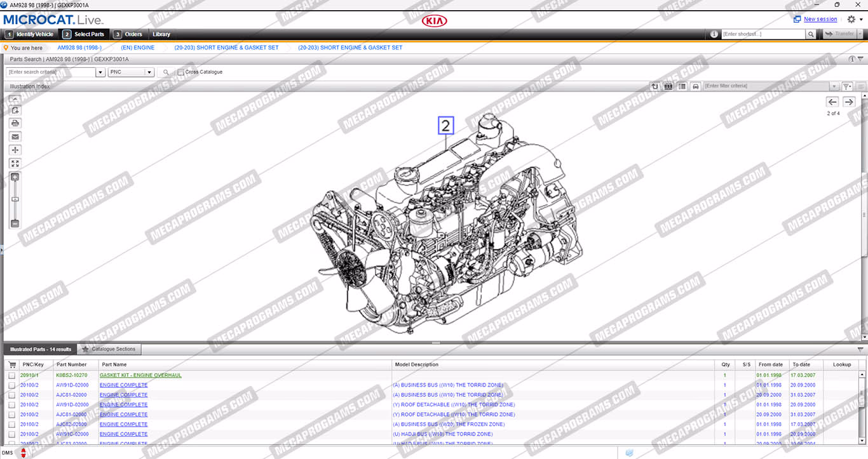The image size is (868, 459).
Task: Click the Transfer button
Action: [839, 34]
